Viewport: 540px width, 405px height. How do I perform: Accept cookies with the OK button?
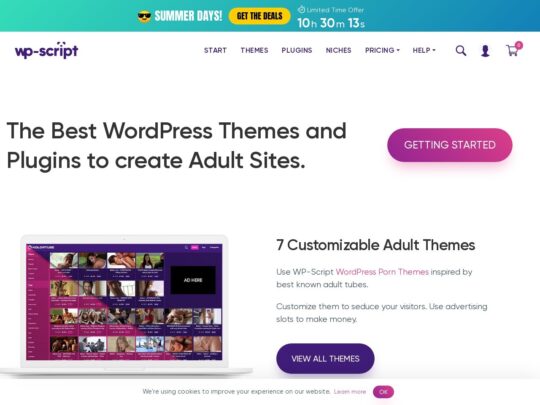coord(383,392)
